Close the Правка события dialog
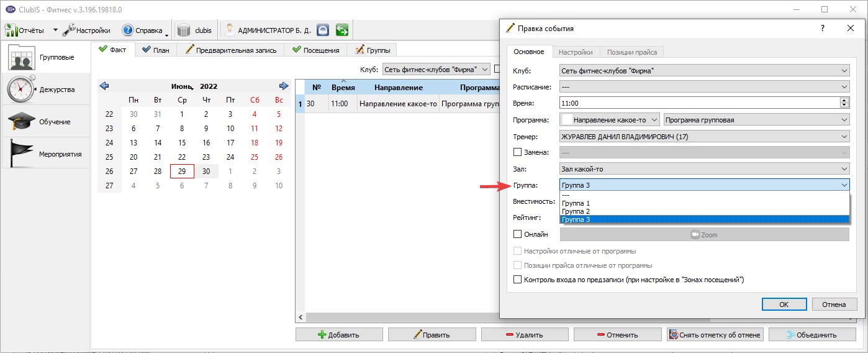The height and width of the screenshot is (353, 868). [850, 28]
